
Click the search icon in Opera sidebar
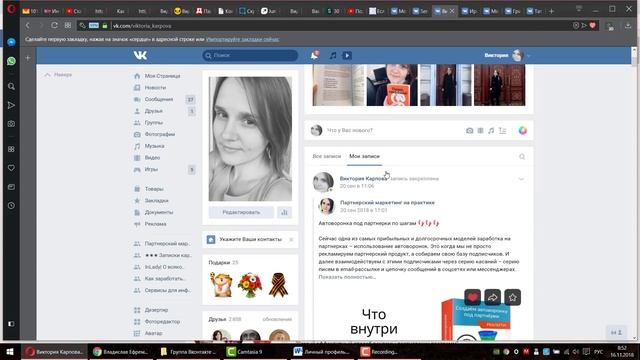pyautogui.click(x=11, y=86)
